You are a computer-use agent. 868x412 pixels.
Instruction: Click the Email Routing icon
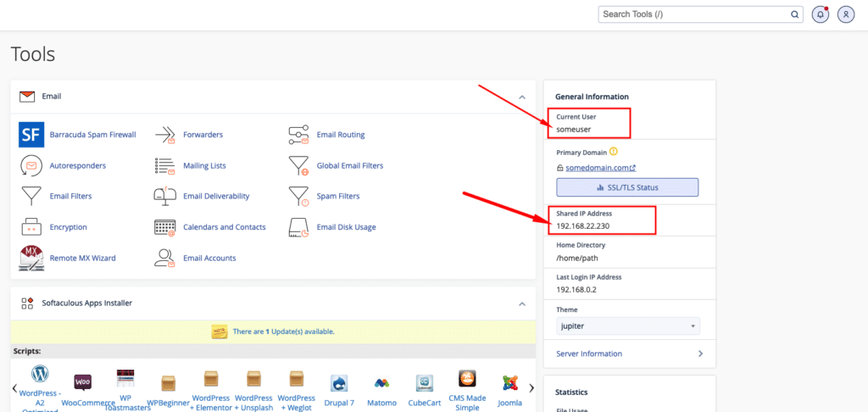(x=298, y=135)
